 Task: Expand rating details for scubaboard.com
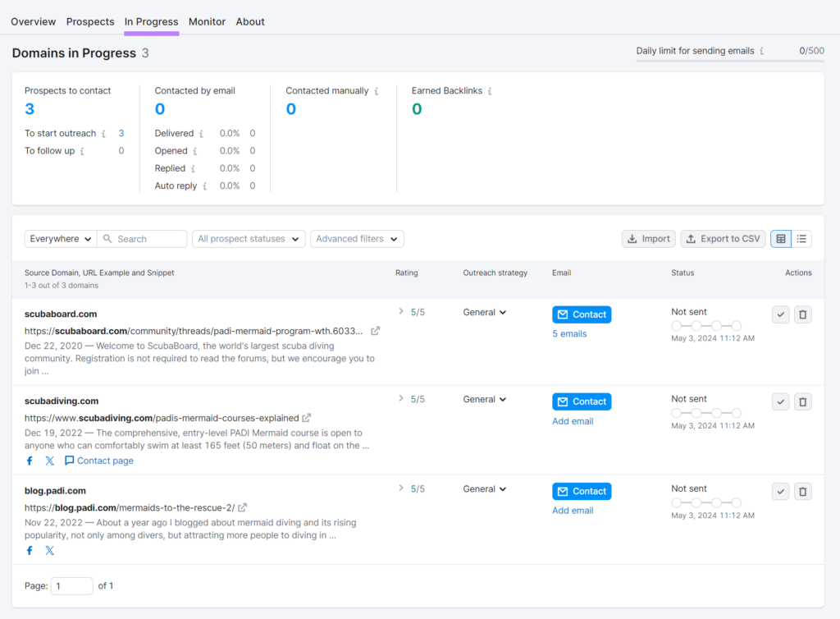coord(400,311)
